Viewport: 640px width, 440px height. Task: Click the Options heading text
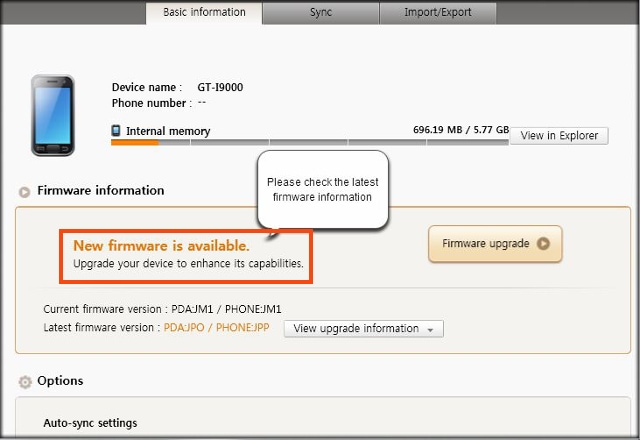point(60,381)
